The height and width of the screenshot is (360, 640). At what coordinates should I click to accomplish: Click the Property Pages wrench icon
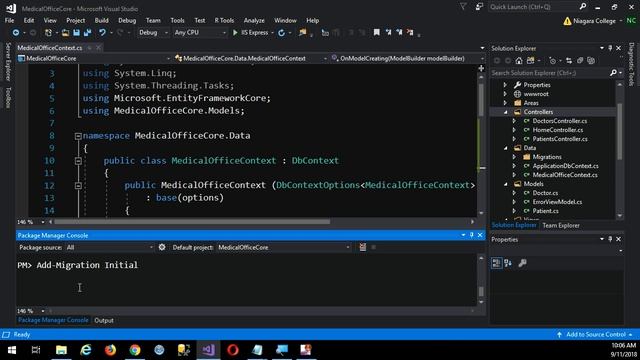(x=522, y=263)
